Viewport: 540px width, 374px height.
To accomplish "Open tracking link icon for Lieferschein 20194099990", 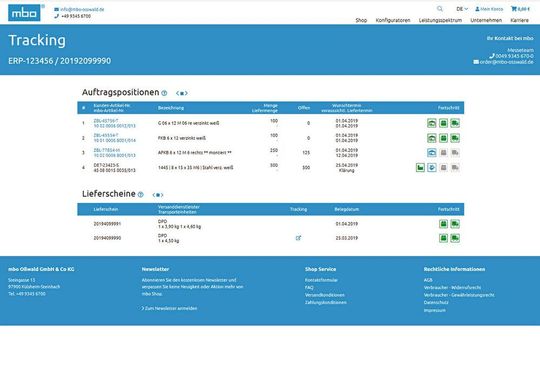I will (x=298, y=238).
